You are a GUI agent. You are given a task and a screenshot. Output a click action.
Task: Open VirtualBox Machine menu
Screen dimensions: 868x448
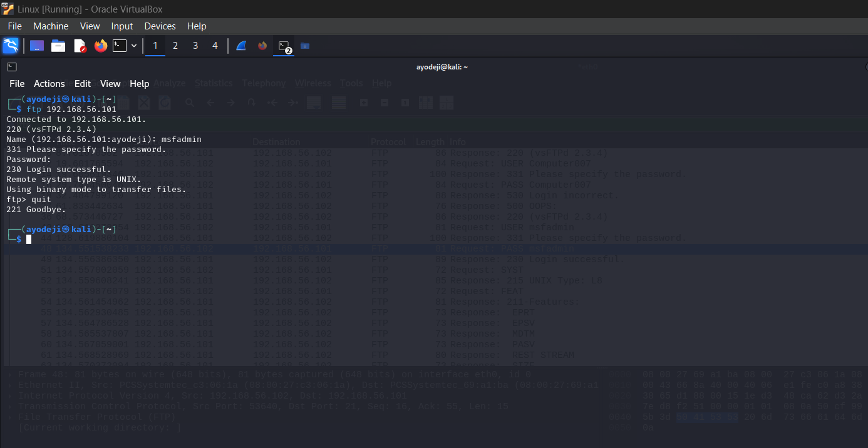(x=51, y=26)
